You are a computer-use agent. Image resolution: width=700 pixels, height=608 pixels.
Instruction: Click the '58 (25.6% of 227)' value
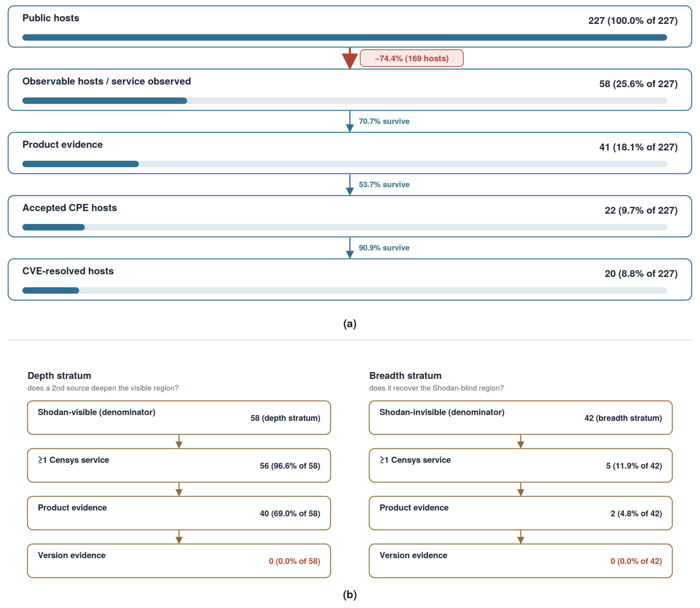pos(638,84)
